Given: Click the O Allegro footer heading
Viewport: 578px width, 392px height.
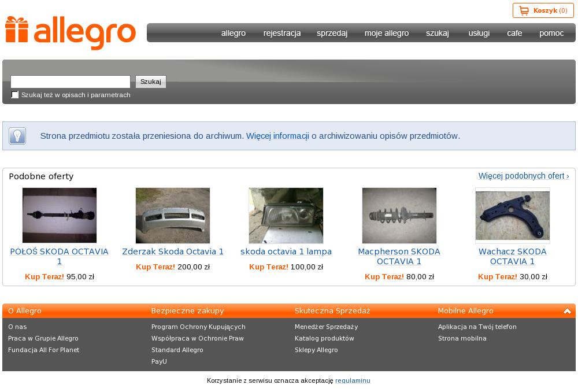Looking at the screenshot, I should [x=25, y=311].
